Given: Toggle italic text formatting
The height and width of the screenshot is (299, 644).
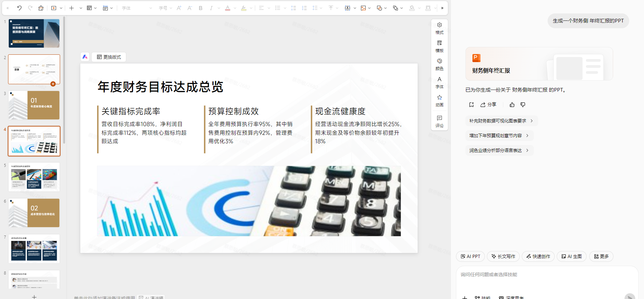Looking at the screenshot, I should pyautogui.click(x=211, y=8).
